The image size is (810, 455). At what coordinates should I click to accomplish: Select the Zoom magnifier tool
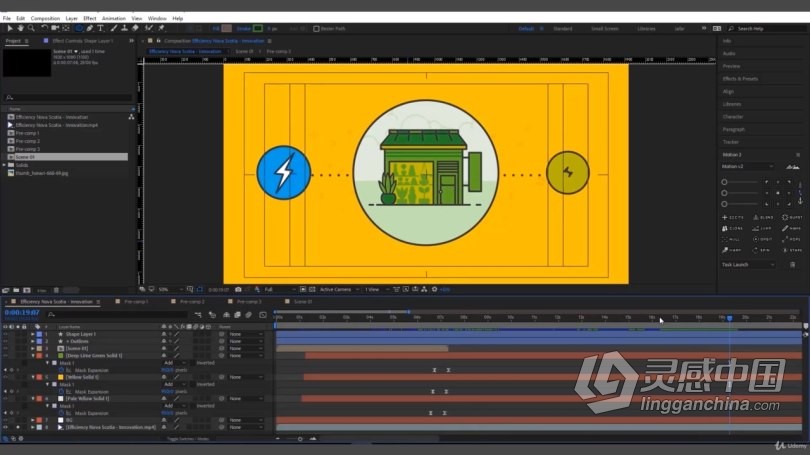click(32, 28)
